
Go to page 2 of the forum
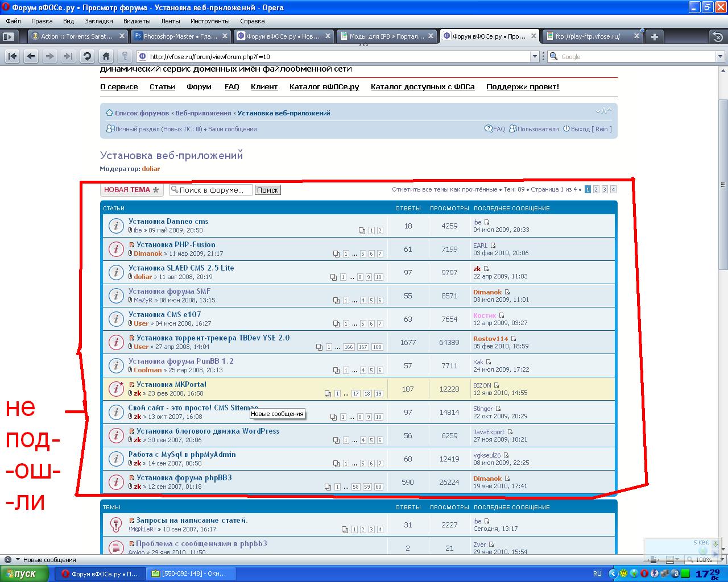(596, 190)
